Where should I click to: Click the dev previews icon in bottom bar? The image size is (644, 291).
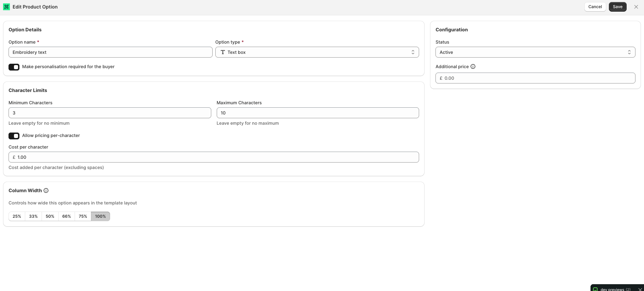[x=595, y=289]
